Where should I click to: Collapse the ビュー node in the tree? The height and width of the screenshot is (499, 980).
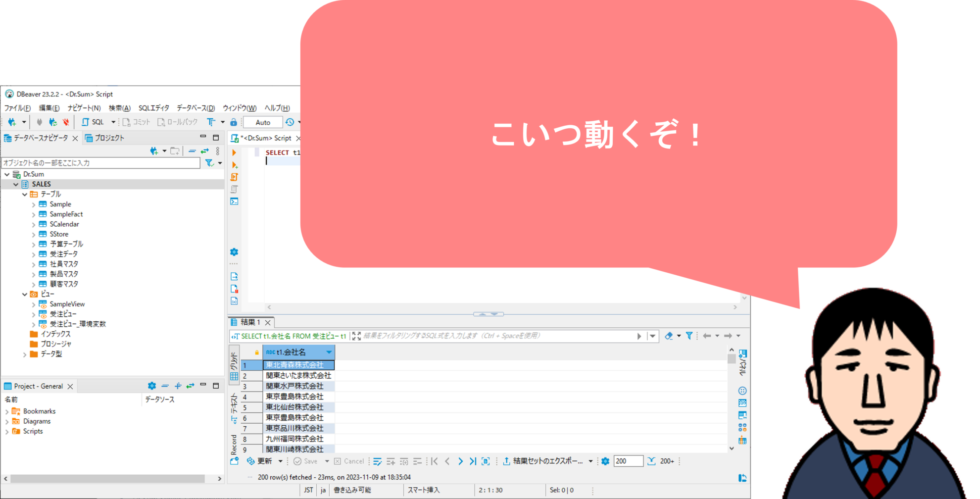tap(25, 294)
